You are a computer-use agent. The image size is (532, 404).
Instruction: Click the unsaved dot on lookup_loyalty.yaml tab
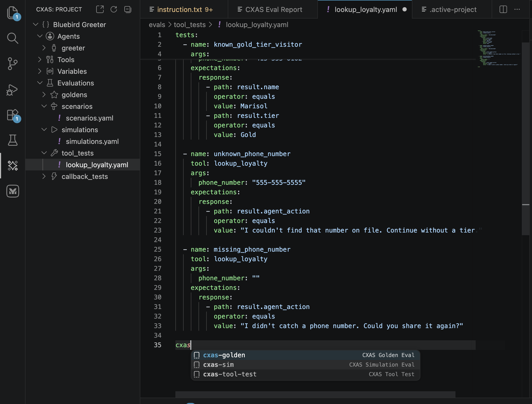coord(404,10)
